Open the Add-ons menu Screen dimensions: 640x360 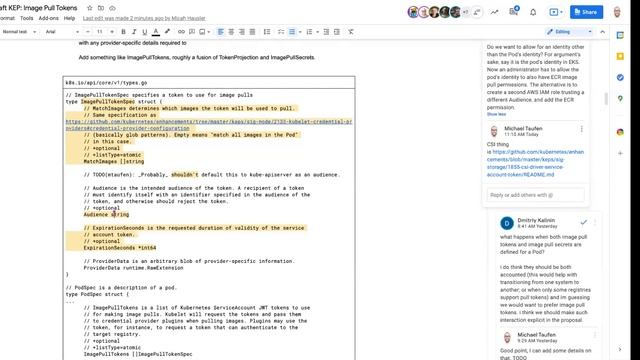tap(49, 18)
